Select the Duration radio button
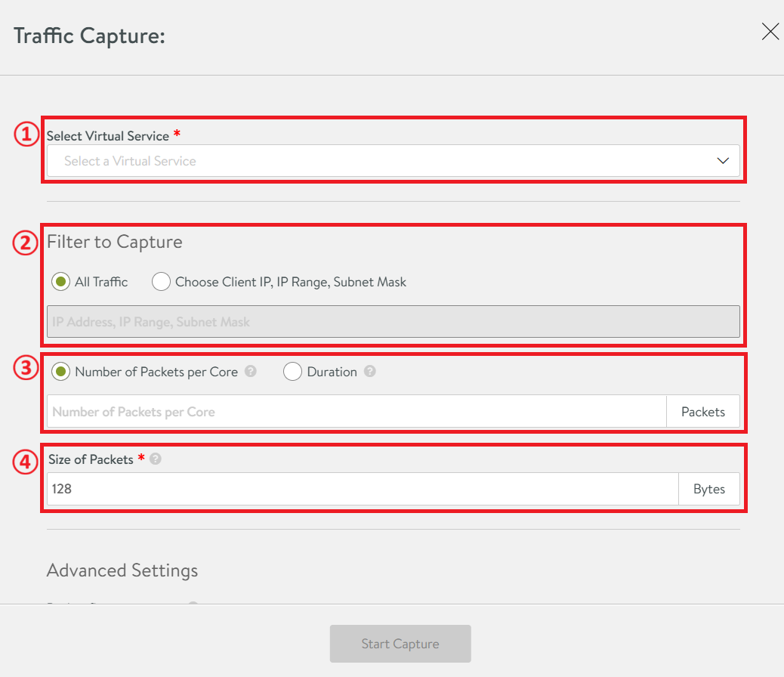The image size is (784, 677). tap(292, 372)
